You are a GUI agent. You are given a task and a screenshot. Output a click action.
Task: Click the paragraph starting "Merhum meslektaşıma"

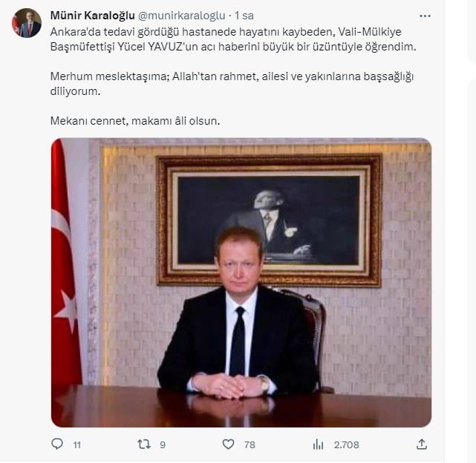[x=232, y=83]
